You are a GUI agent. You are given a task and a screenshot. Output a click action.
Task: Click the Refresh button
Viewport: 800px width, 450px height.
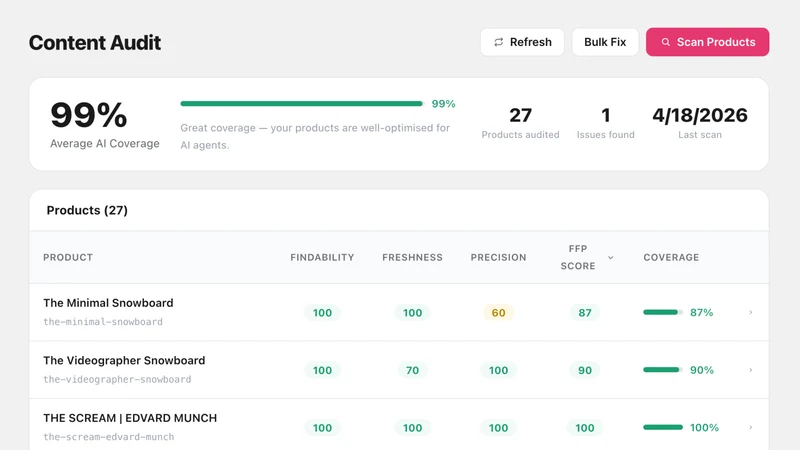coord(522,42)
